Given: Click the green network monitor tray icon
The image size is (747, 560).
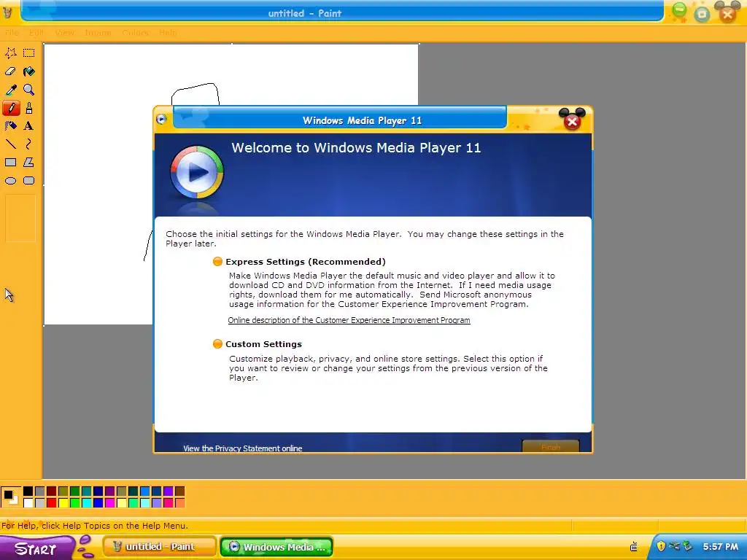Looking at the screenshot, I should (x=687, y=545).
